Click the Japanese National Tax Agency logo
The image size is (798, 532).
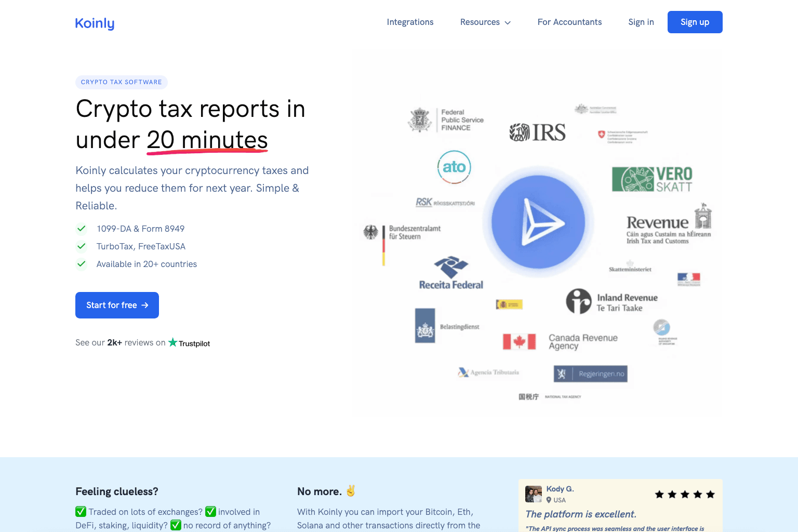pos(550,397)
